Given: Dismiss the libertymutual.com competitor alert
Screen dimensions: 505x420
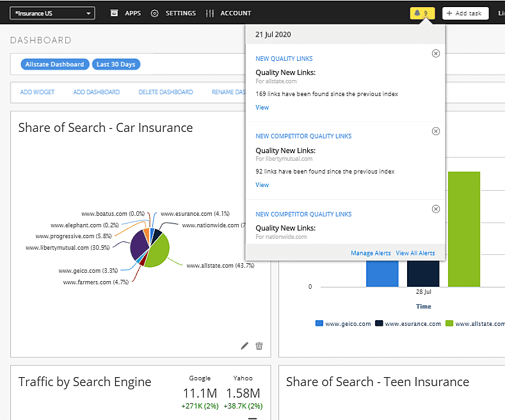Looking at the screenshot, I should (436, 131).
